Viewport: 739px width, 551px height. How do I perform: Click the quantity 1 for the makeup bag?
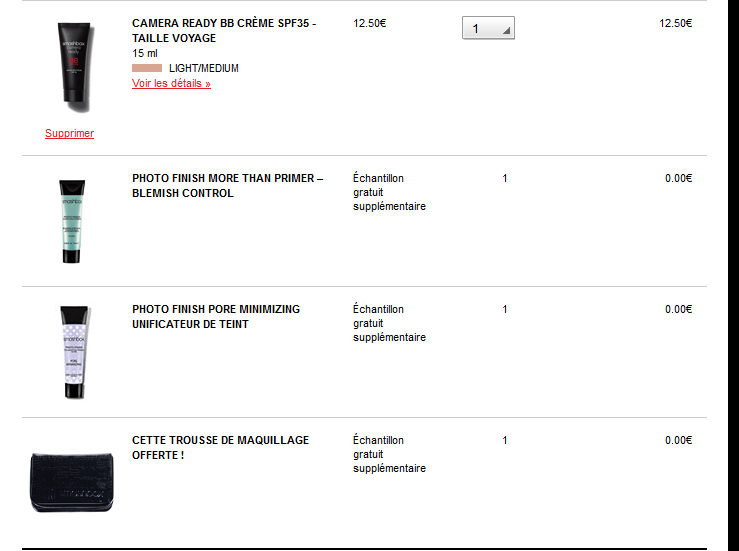click(x=505, y=440)
